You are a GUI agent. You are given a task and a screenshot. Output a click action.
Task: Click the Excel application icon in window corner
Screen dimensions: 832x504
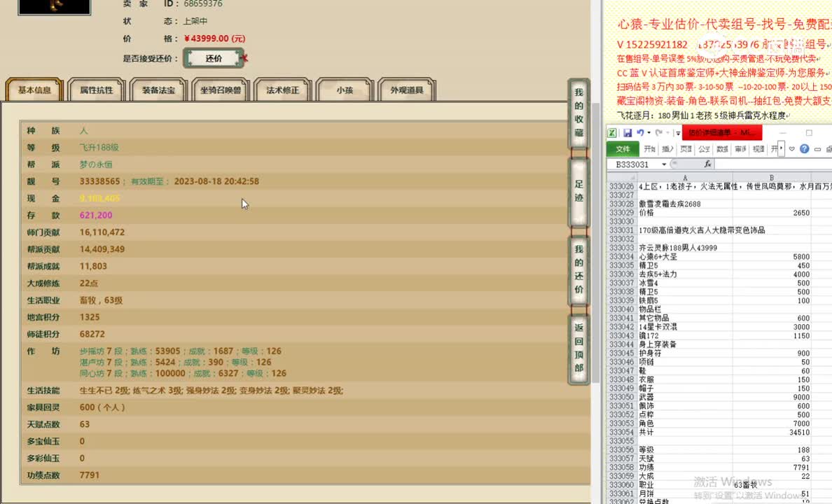coord(611,132)
